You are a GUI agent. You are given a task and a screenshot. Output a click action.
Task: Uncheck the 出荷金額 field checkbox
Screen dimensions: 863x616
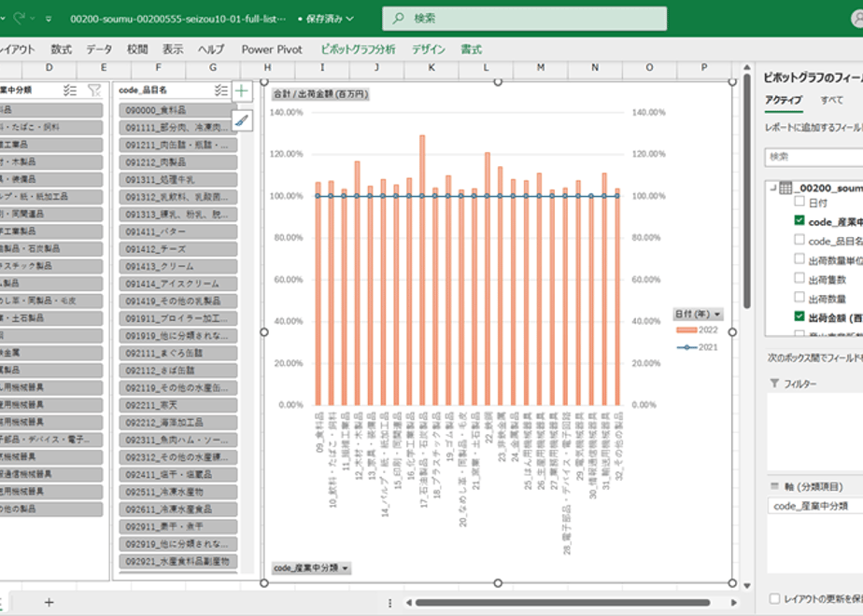click(799, 316)
